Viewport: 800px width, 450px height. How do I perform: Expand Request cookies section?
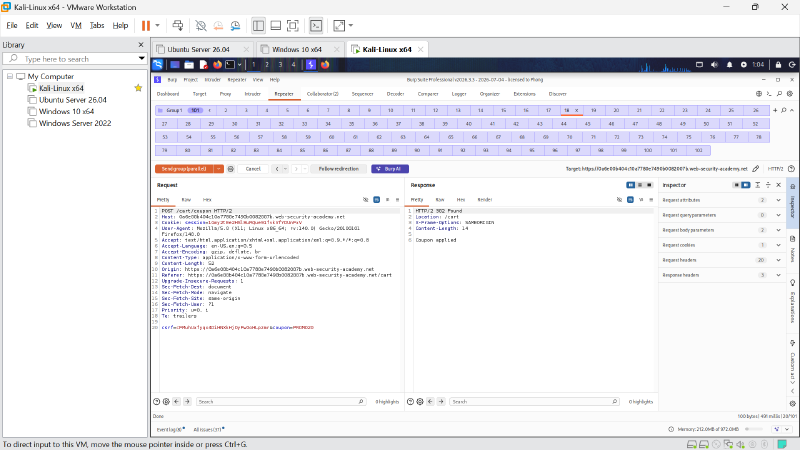pyautogui.click(x=779, y=245)
